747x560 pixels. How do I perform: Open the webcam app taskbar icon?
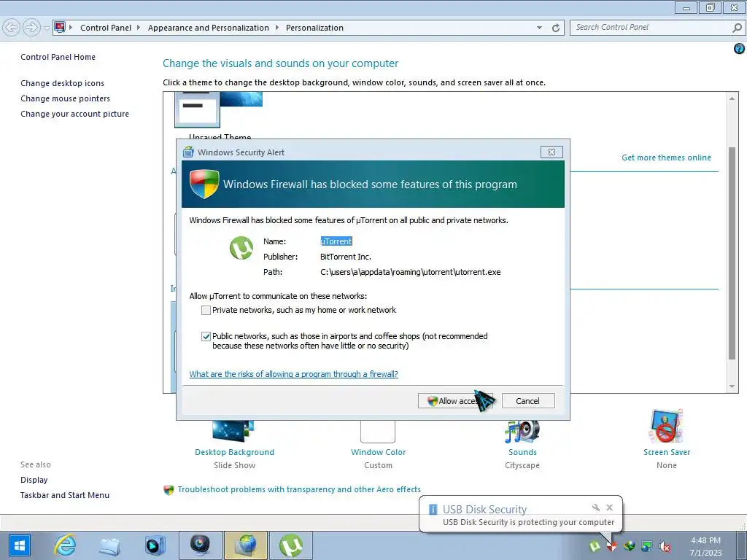point(200,545)
